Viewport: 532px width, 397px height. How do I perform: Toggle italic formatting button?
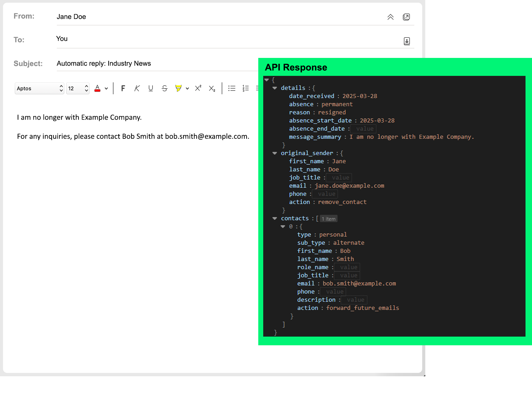137,89
